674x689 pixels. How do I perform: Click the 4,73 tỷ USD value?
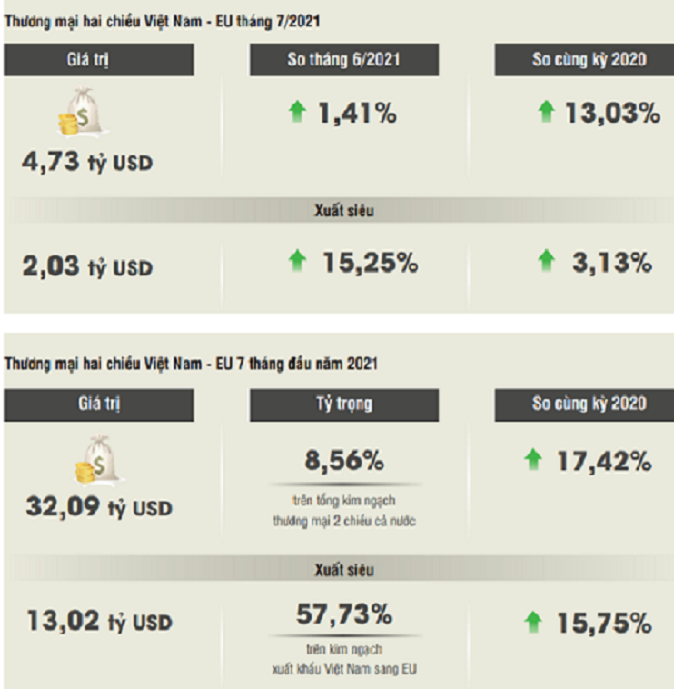pos(87,162)
